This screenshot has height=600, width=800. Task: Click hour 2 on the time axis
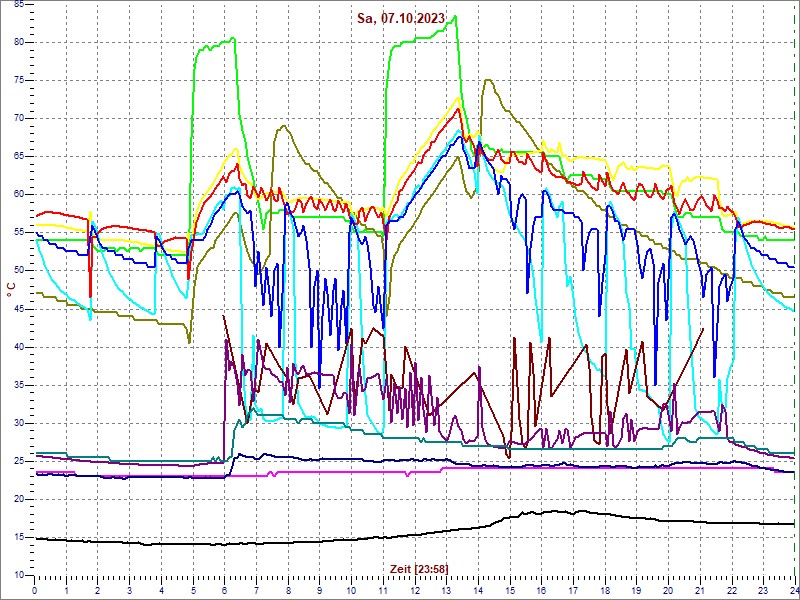point(98,590)
